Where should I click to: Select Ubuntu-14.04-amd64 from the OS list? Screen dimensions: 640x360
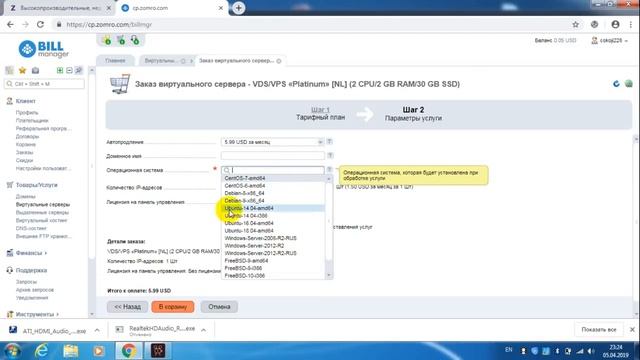click(x=273, y=208)
